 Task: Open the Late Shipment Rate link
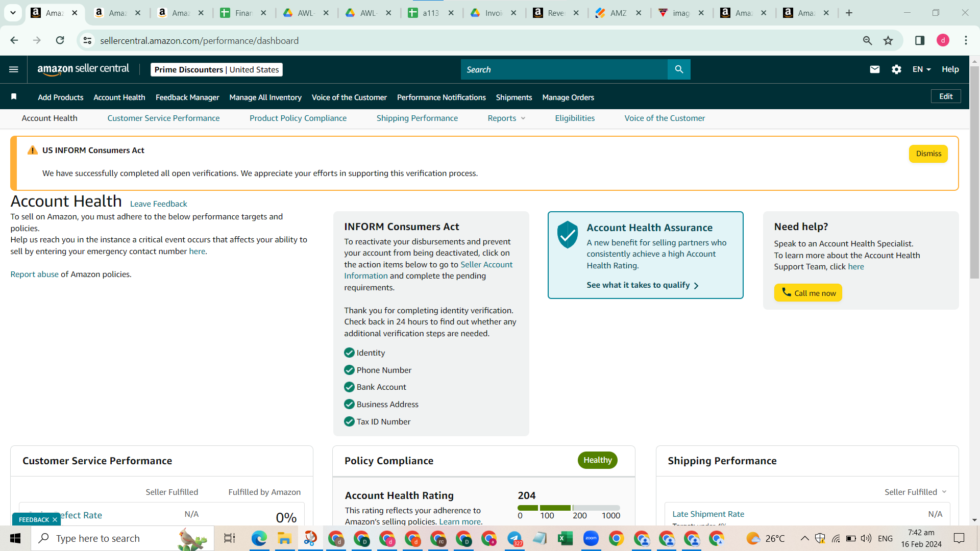pos(708,514)
